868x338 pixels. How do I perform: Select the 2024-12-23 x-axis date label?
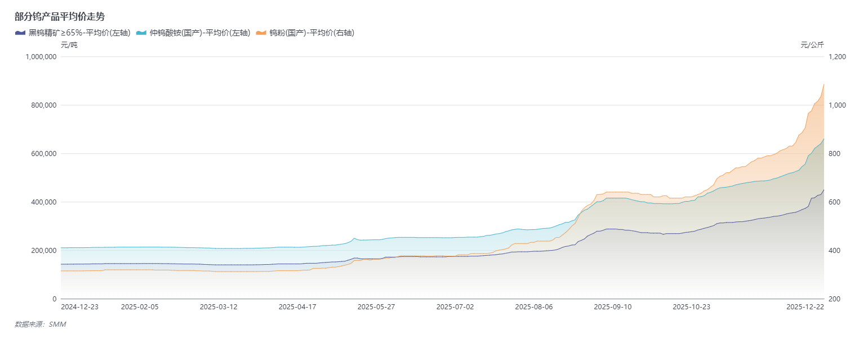(x=80, y=307)
